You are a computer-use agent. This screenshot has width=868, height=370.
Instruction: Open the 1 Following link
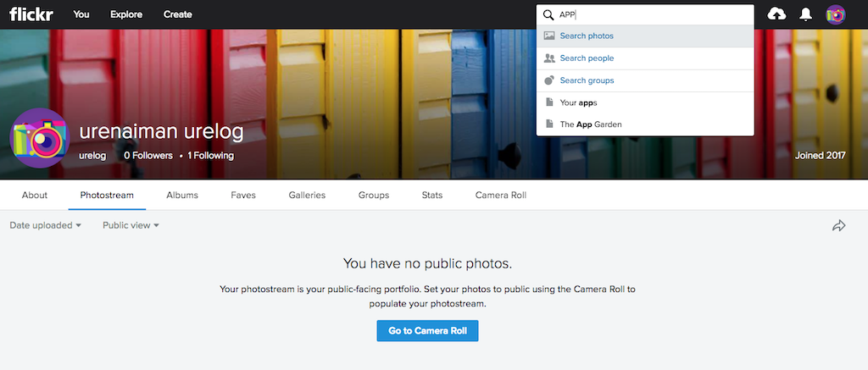[210, 156]
